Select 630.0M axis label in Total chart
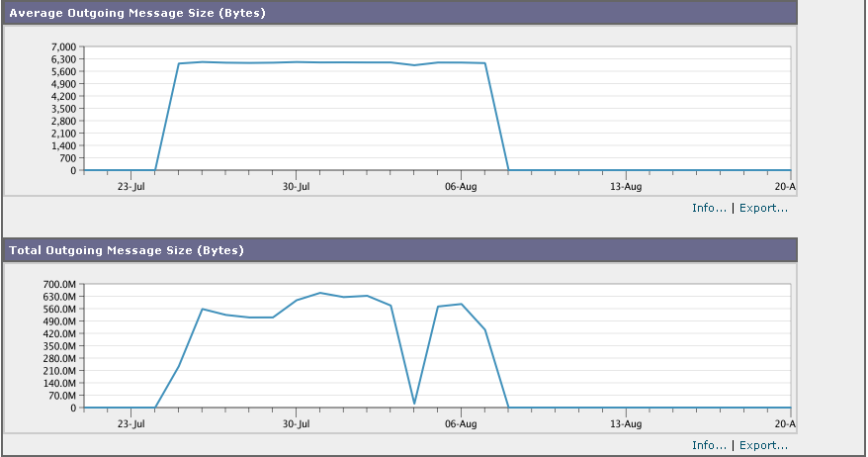 coord(59,297)
